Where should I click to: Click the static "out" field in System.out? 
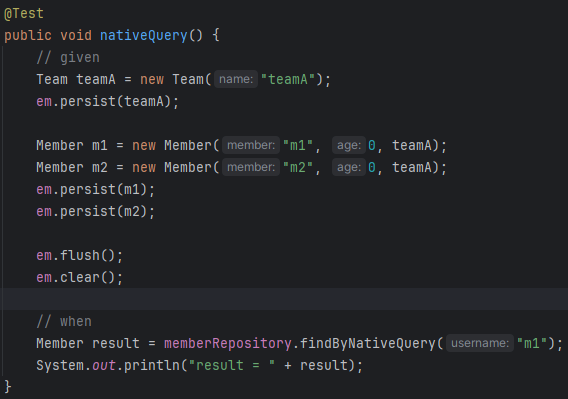[104, 365]
